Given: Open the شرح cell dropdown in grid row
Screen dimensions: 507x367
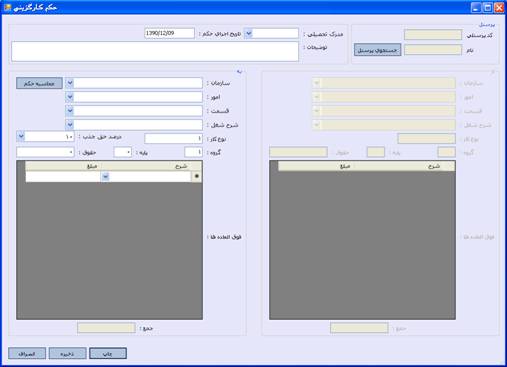Looking at the screenshot, I should click(105, 176).
